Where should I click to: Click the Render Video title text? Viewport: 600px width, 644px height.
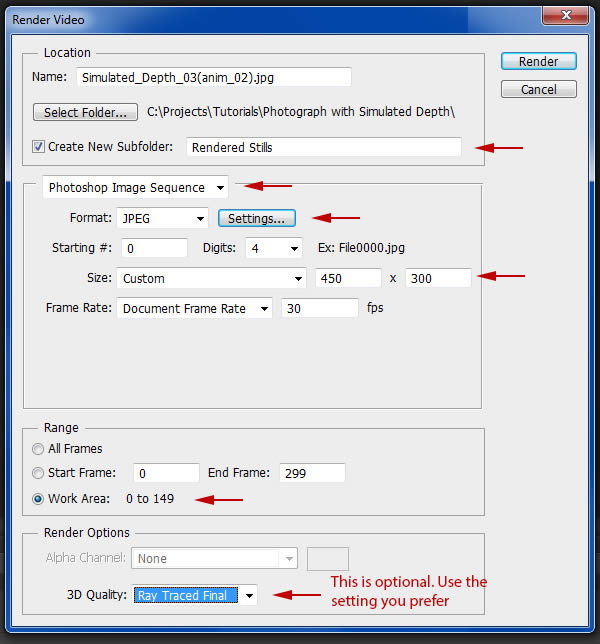tap(48, 20)
